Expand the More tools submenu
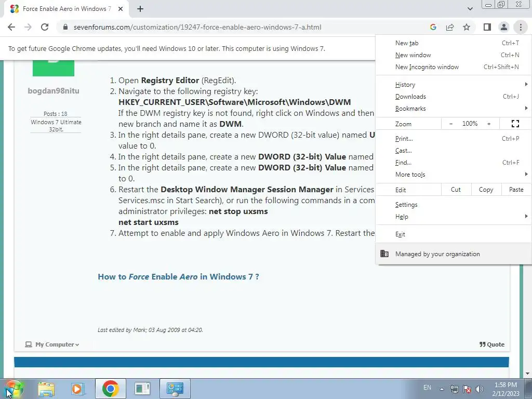This screenshot has height=399, width=532. click(454, 175)
